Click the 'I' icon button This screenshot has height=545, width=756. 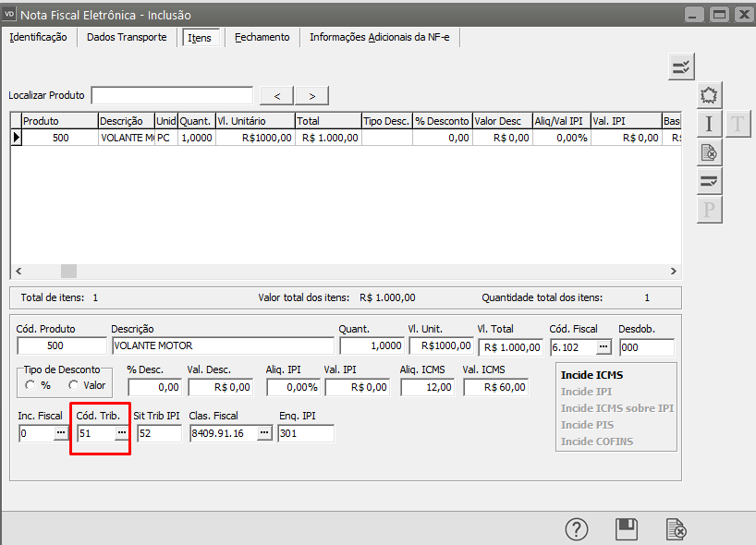(x=709, y=124)
